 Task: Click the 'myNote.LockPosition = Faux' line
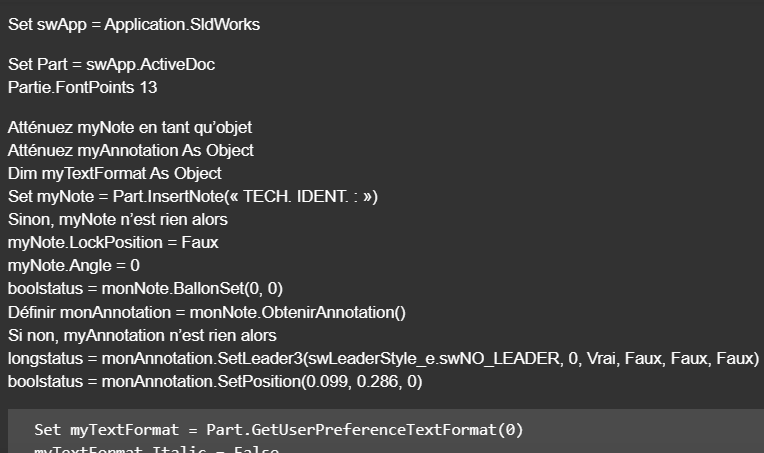pos(113,242)
